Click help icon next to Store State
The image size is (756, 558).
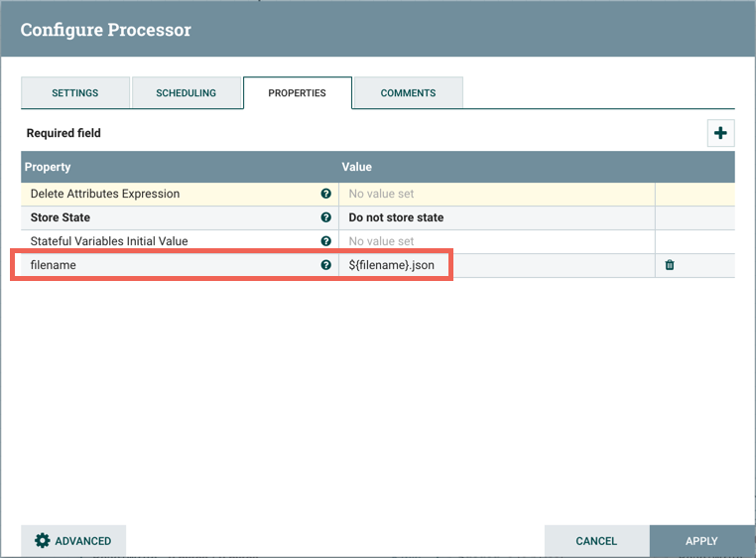click(325, 217)
